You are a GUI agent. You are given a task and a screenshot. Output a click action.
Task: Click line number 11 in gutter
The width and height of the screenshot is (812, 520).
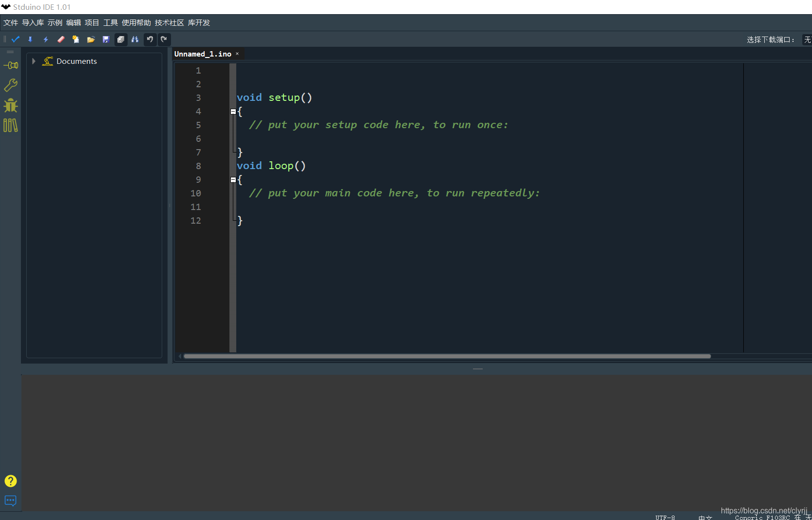[196, 207]
